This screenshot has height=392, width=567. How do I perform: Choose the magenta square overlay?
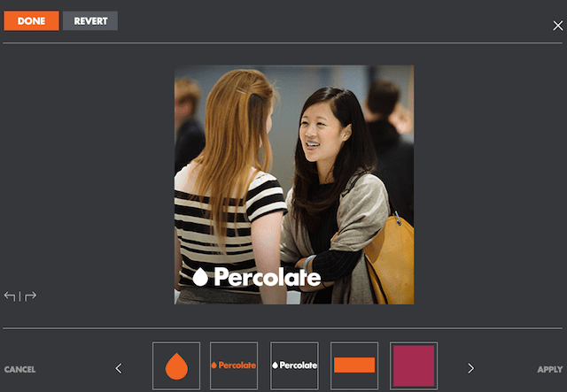(414, 365)
